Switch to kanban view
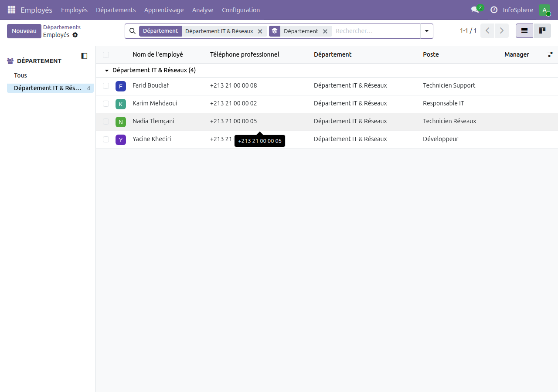This screenshot has height=392, width=558. coord(542,30)
